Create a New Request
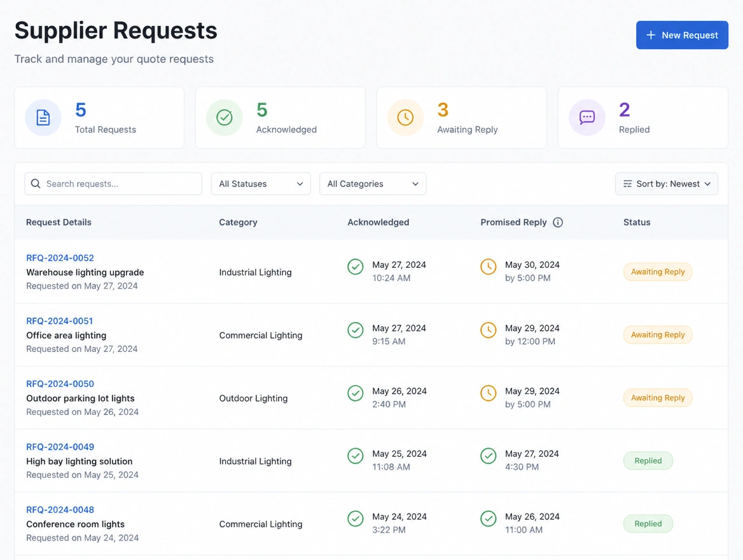The width and height of the screenshot is (743, 560). point(682,35)
